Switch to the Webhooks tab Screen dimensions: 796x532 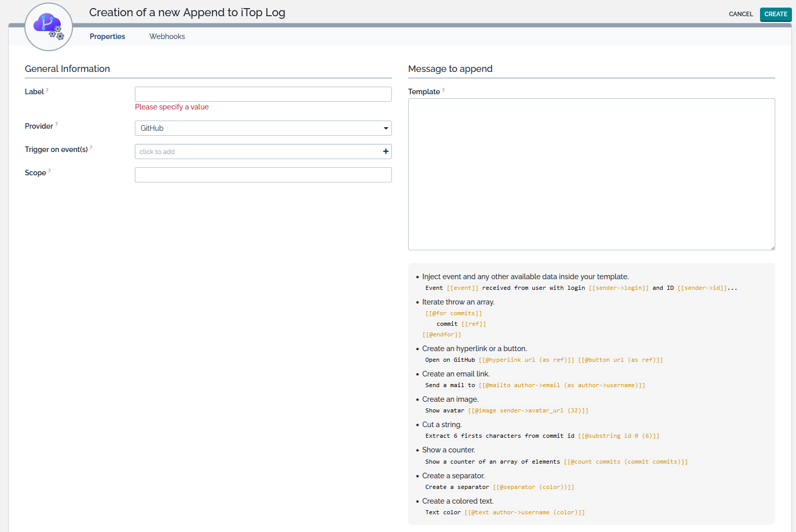tap(167, 36)
